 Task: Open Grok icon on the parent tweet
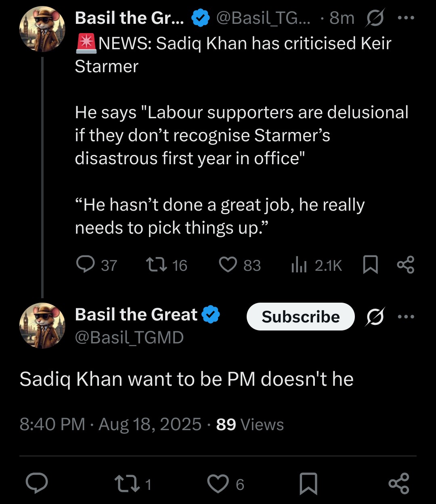[375, 18]
